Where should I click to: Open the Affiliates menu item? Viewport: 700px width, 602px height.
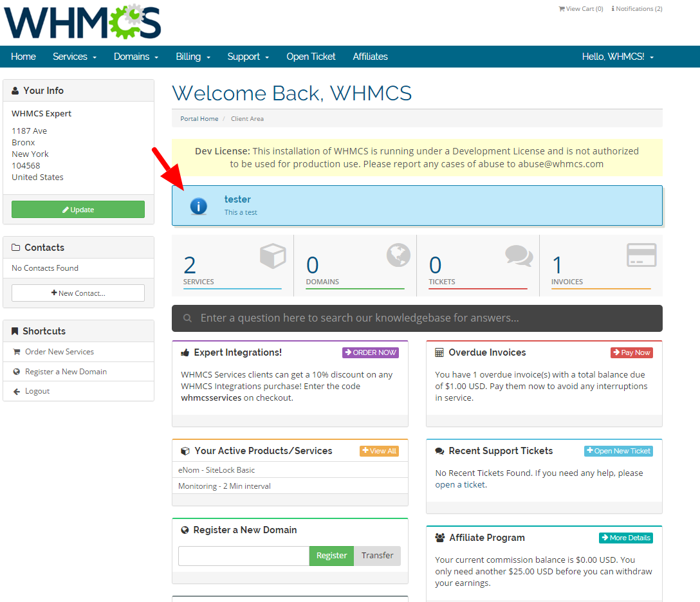click(370, 57)
